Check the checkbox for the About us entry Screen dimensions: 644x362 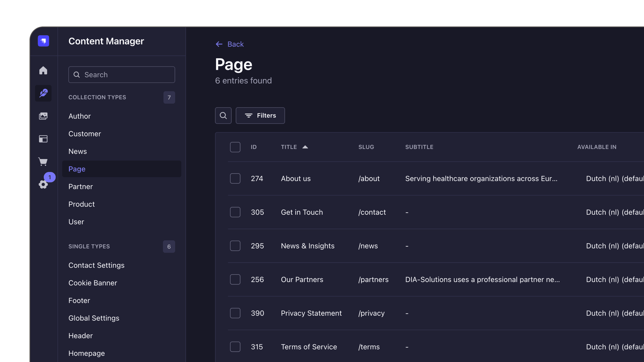point(235,178)
